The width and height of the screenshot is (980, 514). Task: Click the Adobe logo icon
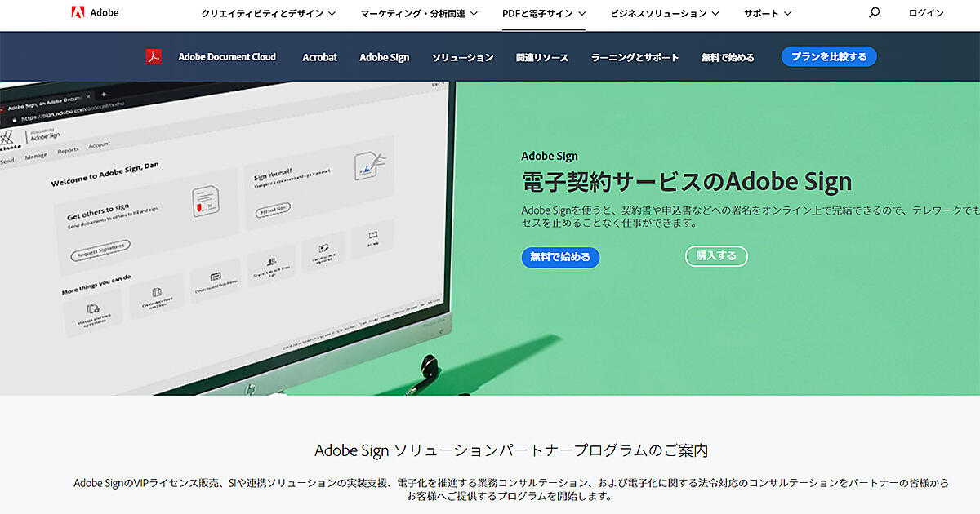pos(78,12)
